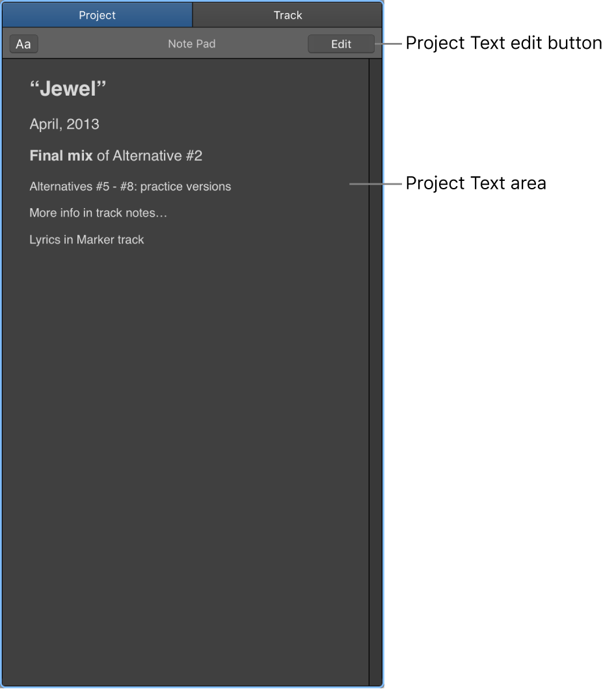
Task: Click the "Jewel" title text
Action: [x=68, y=88]
